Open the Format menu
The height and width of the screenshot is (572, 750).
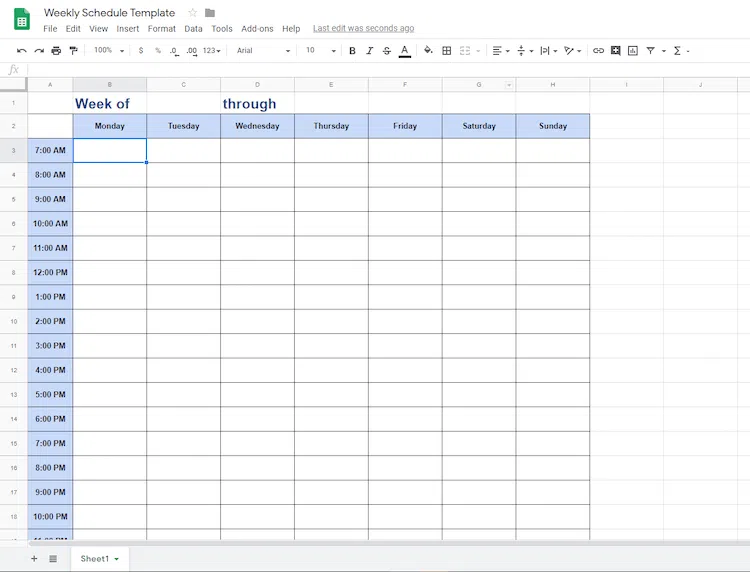click(x=161, y=29)
